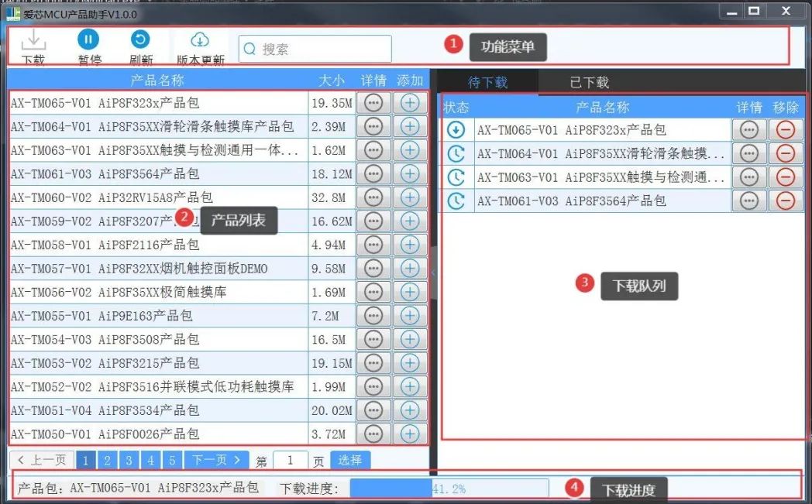The height and width of the screenshot is (504, 812).
Task: Switch to the 已下载 tab
Action: (x=589, y=82)
